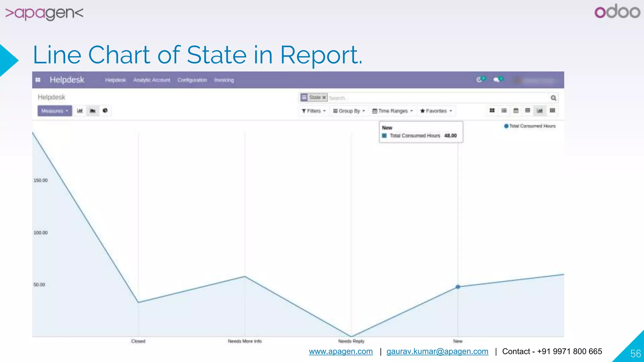Click the tooltip value 48.00
Viewport: 644px width, 362px height.
[x=450, y=136]
